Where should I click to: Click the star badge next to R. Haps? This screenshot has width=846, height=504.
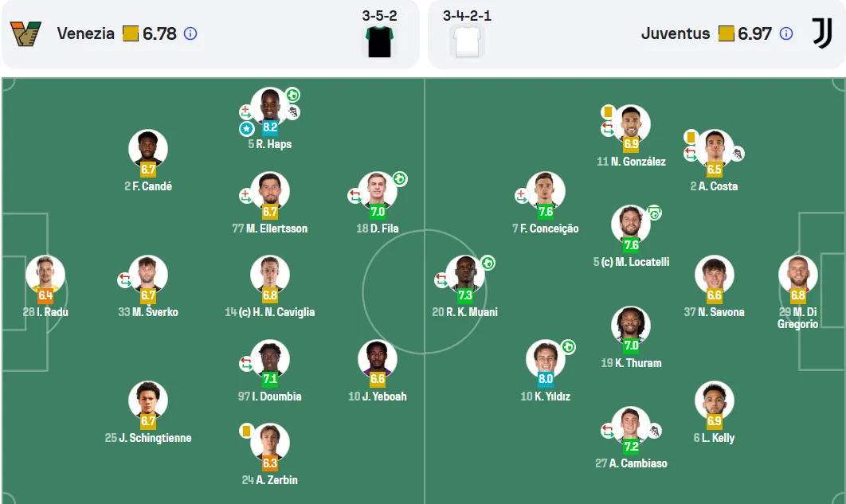tap(247, 129)
